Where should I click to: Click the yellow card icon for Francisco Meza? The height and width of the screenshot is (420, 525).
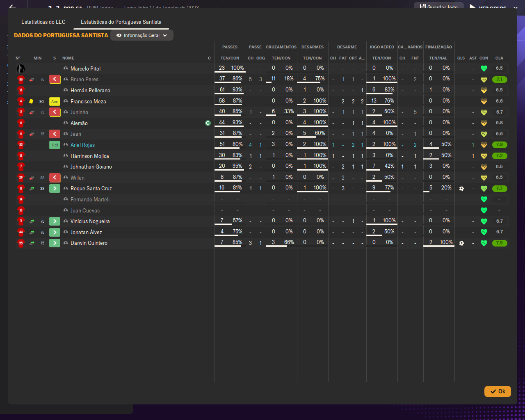31,101
